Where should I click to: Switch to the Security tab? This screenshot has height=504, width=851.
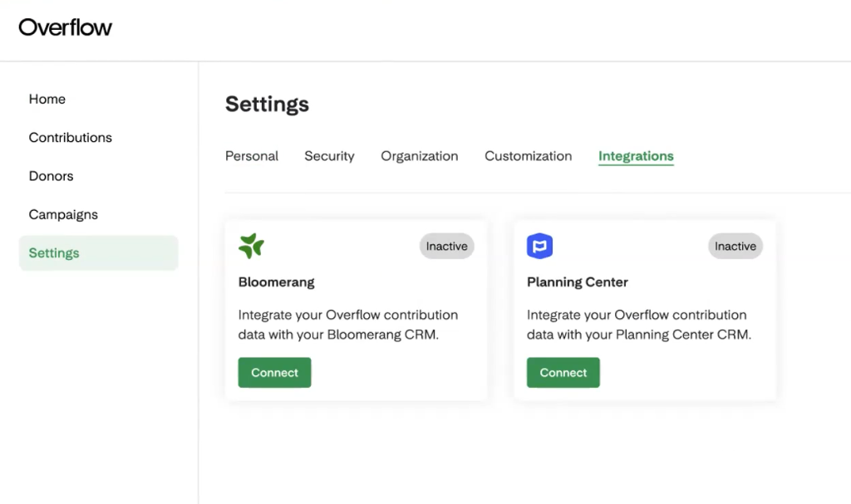[x=329, y=156]
